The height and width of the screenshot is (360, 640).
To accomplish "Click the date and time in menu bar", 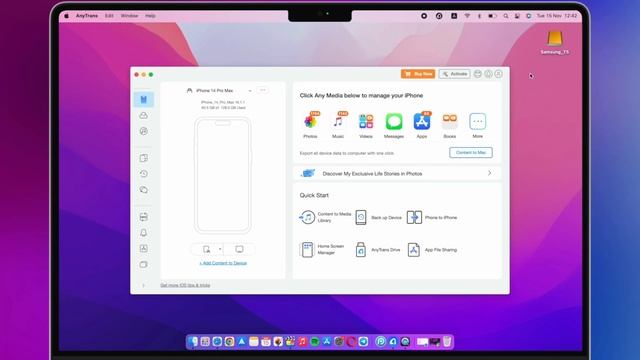I will (557, 16).
